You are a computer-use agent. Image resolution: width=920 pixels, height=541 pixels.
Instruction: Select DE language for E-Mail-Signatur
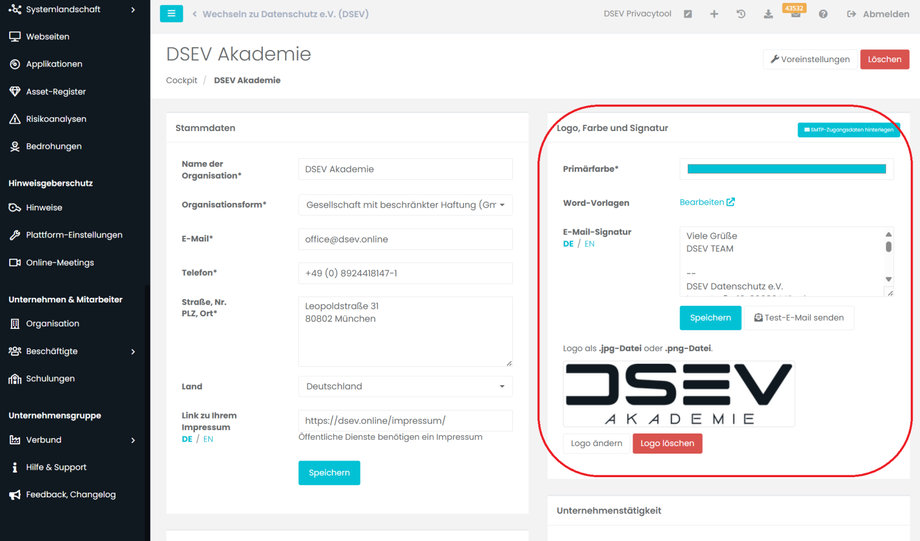tap(568, 244)
